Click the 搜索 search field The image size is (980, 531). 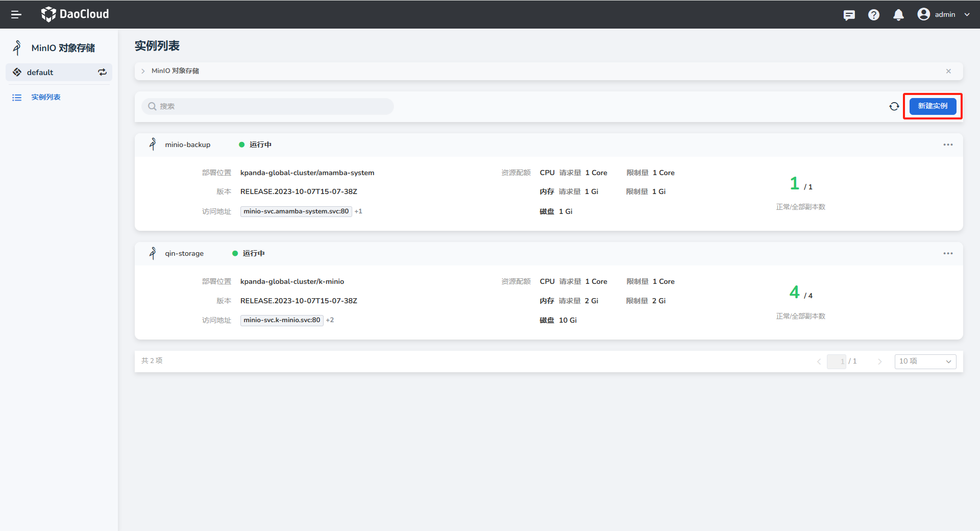point(268,106)
